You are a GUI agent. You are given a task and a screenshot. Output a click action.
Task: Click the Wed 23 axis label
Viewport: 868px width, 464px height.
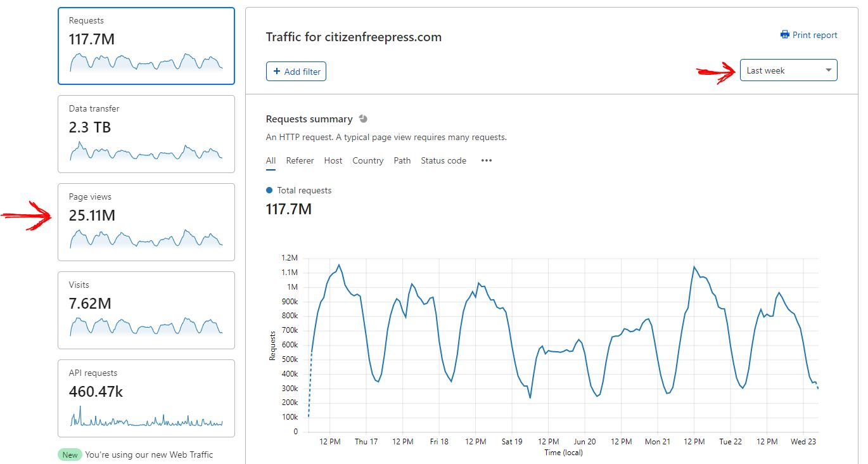click(803, 441)
